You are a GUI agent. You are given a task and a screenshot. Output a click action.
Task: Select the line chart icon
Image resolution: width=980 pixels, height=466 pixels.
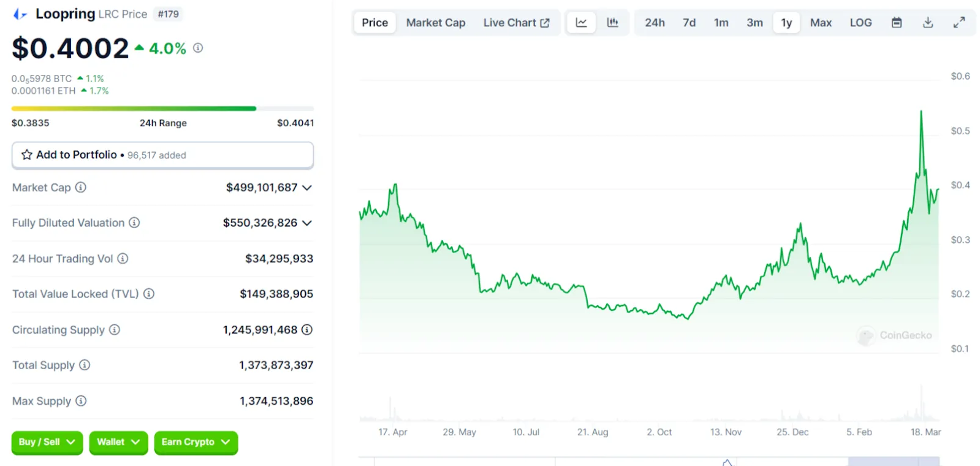580,22
